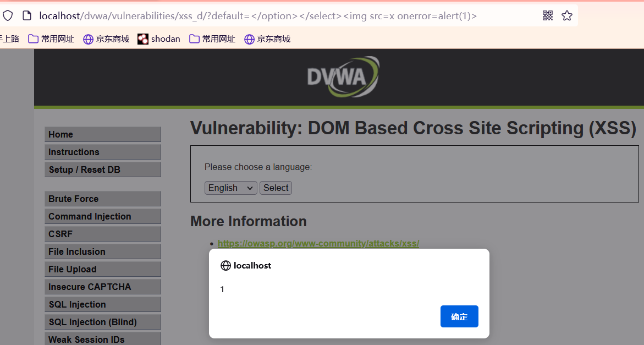Open the OWASP XSS attacks link
This screenshot has width=644, height=345.
(318, 243)
